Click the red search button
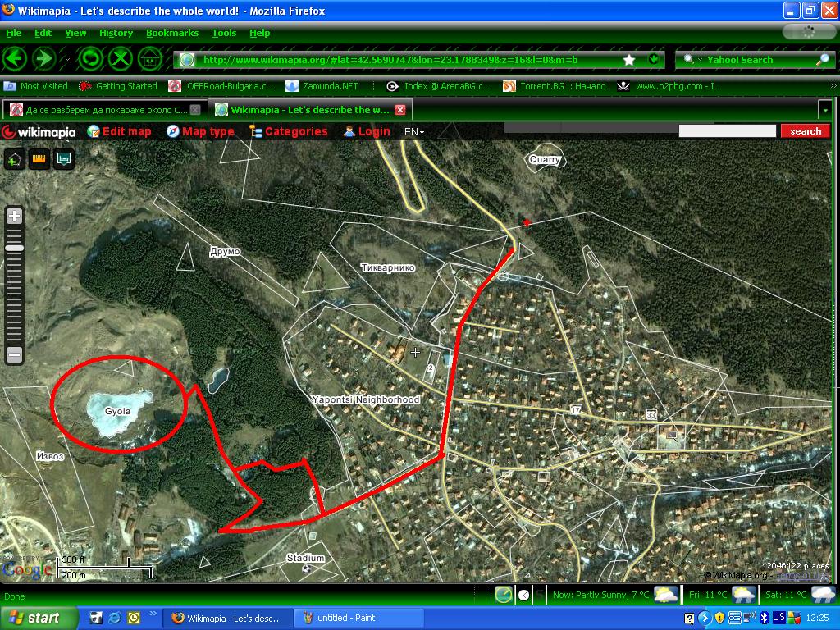This screenshot has height=630, width=840. pyautogui.click(x=806, y=131)
